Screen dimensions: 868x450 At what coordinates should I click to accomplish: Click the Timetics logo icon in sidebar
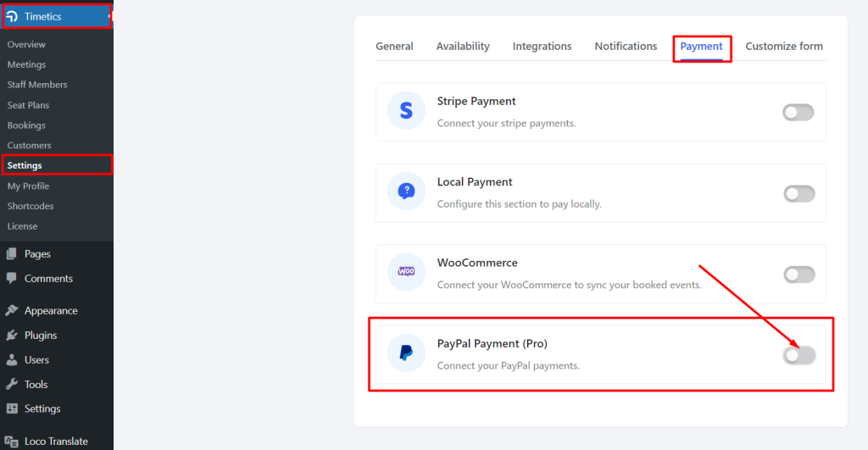12,17
